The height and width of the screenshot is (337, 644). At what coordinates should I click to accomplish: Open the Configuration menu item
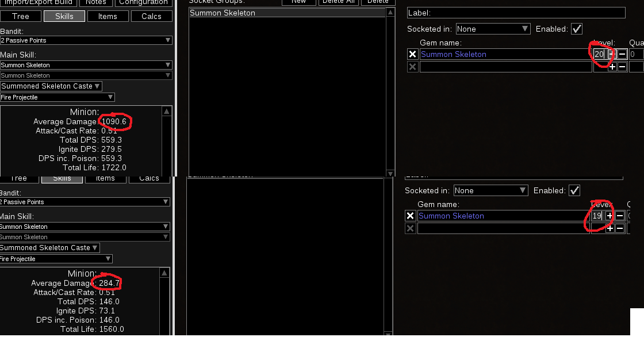click(x=143, y=3)
